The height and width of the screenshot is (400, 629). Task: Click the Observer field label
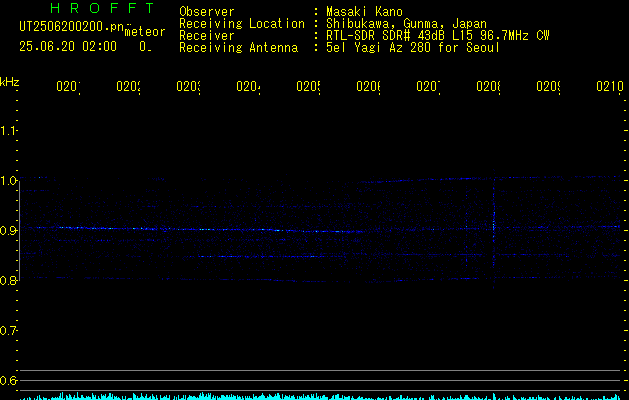pos(207,11)
